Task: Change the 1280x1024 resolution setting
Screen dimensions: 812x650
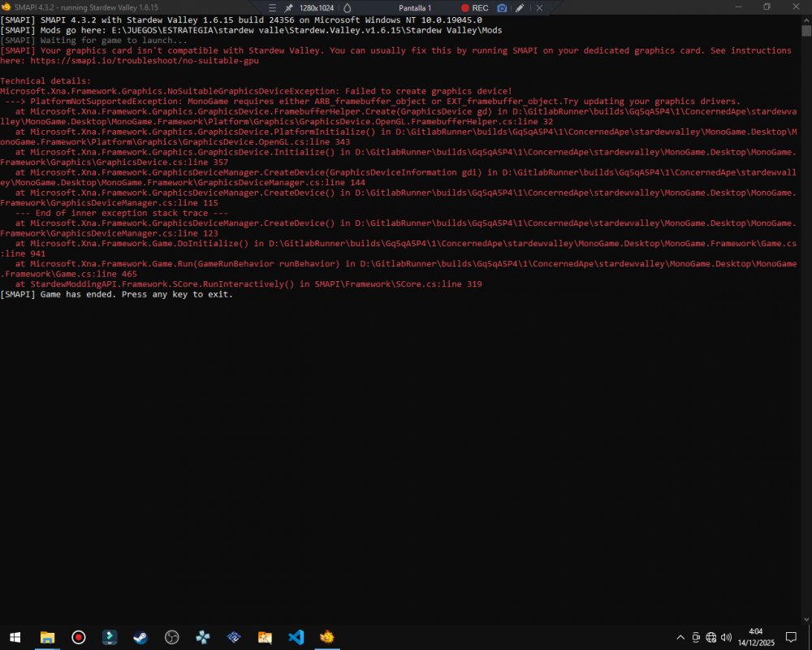Action: click(316, 7)
